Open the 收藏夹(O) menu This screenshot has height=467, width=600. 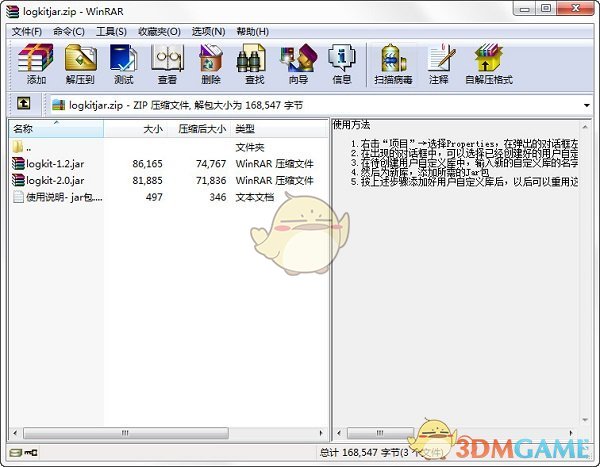pyautogui.click(x=159, y=31)
